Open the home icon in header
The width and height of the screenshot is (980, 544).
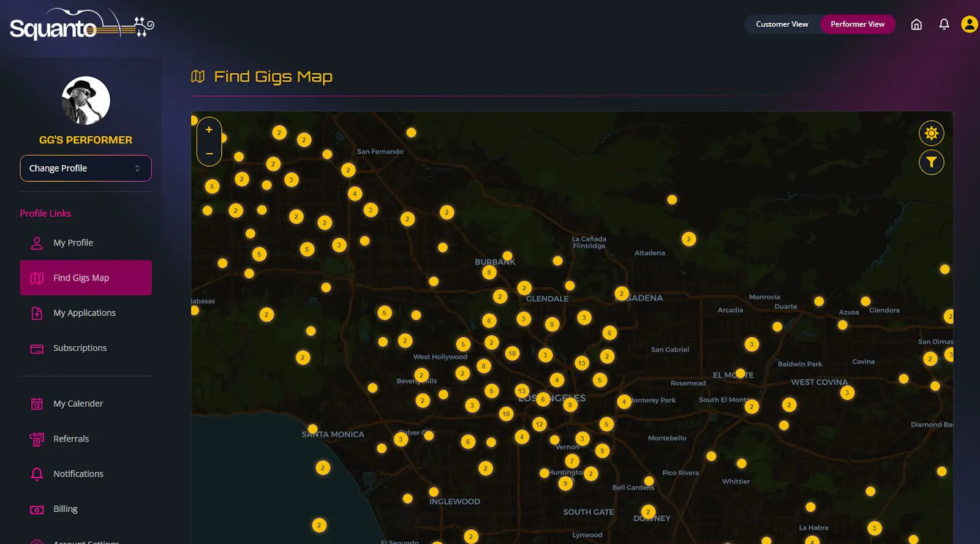pos(916,25)
